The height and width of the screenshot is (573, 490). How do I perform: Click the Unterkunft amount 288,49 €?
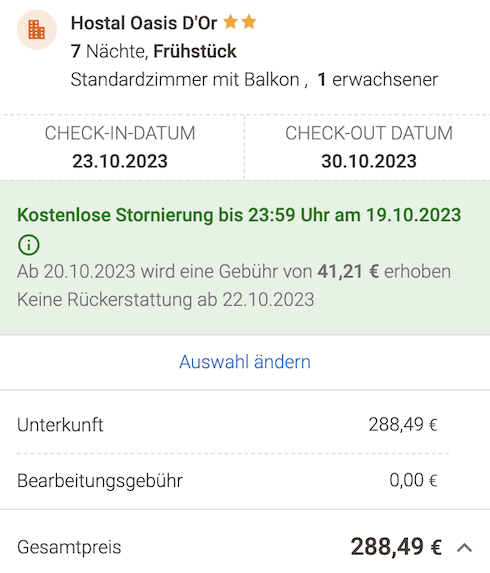[x=403, y=425]
